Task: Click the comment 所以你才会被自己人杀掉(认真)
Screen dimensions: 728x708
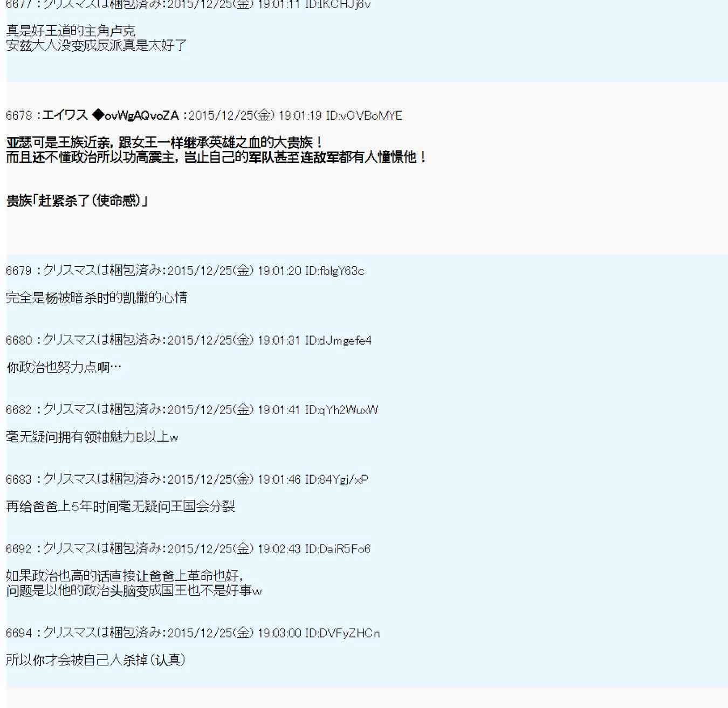Action: pos(95,660)
